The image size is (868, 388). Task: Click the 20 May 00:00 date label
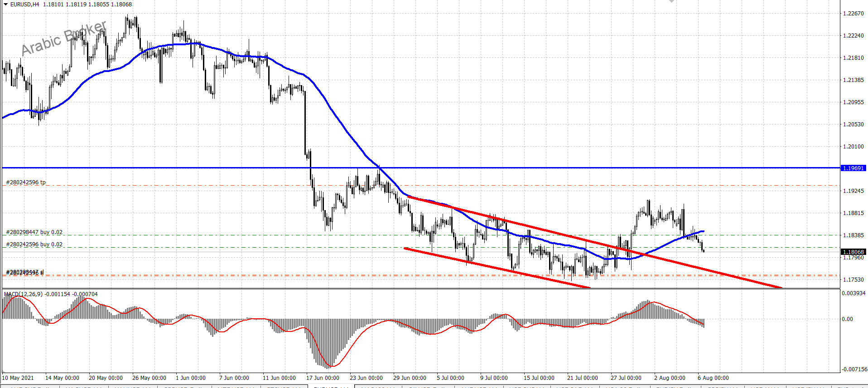pos(106,378)
